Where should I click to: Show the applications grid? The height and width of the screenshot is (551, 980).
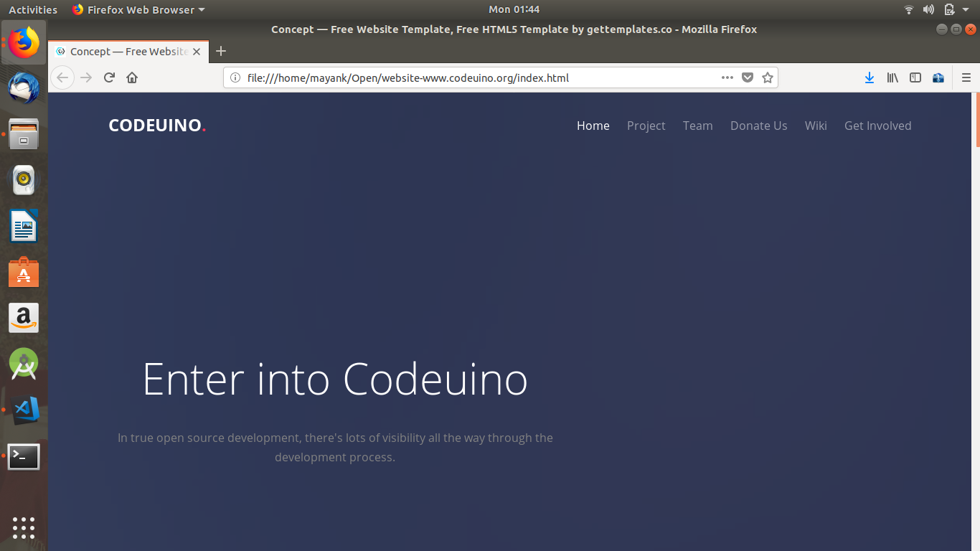[x=24, y=527]
